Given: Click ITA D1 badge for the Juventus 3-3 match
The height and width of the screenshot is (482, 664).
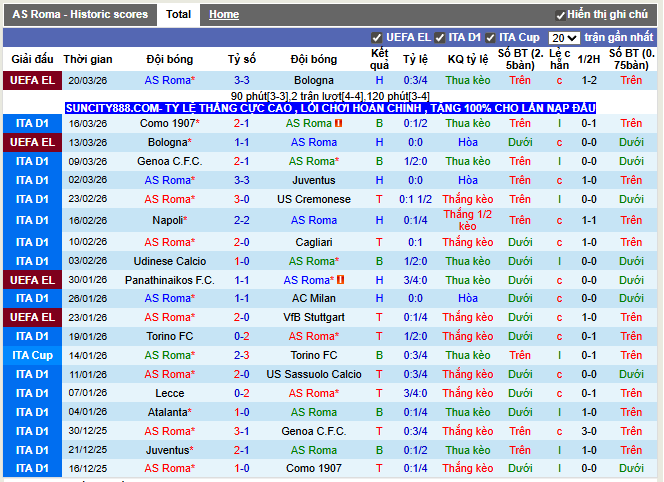Looking at the screenshot, I should [32, 181].
